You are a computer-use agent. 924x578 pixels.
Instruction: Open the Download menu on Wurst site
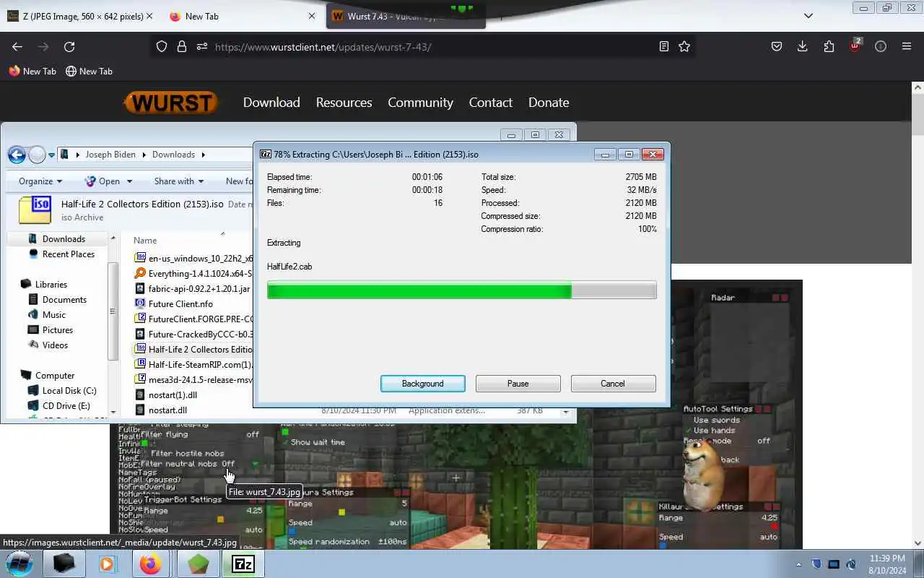271,103
